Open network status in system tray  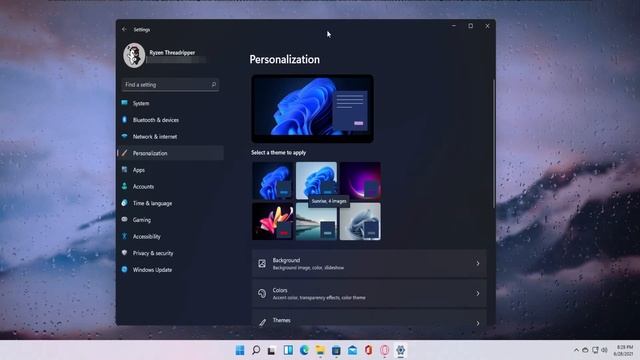tap(595, 350)
